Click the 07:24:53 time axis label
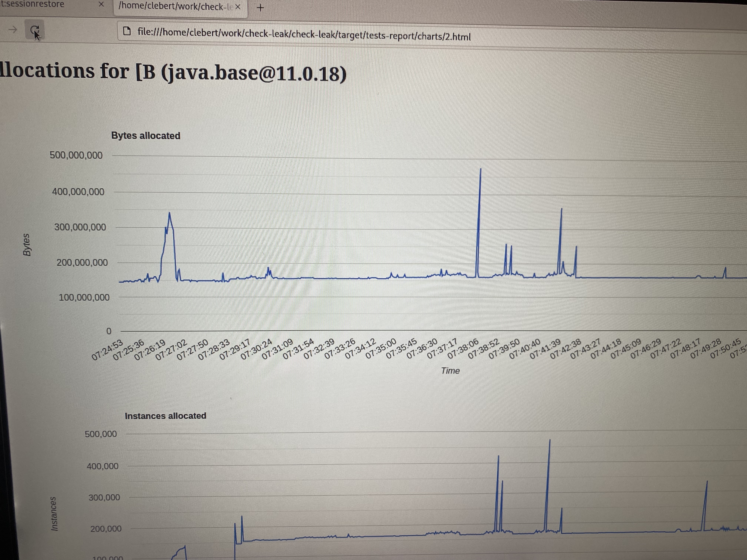 pyautogui.click(x=107, y=350)
